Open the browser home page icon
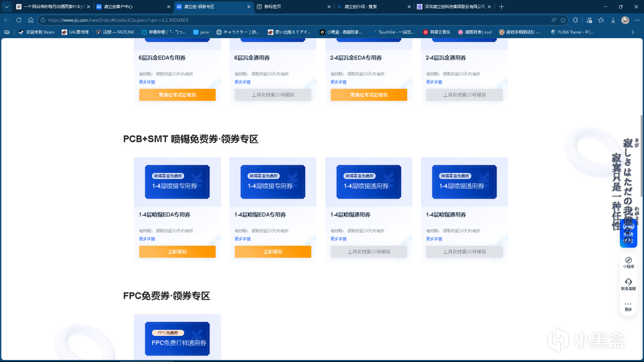 [31, 20]
